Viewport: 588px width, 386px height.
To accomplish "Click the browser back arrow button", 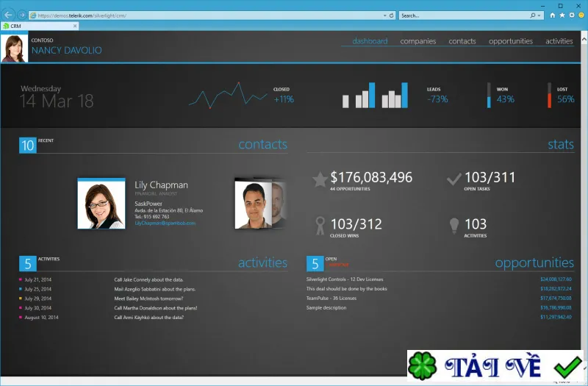I will point(8,15).
